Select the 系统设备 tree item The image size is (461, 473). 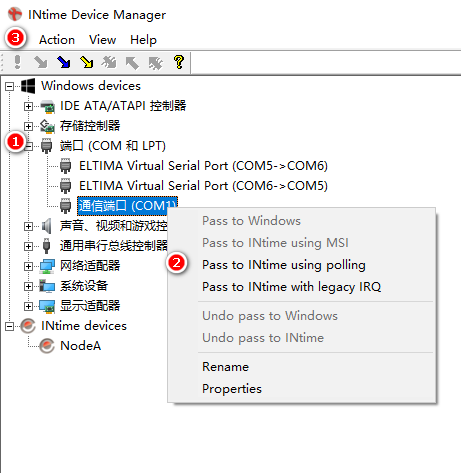84,286
